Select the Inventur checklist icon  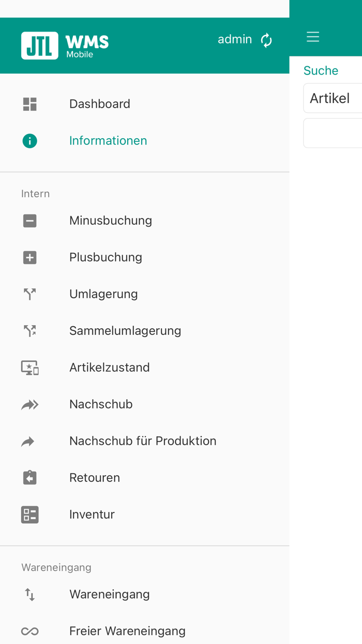[x=29, y=514]
